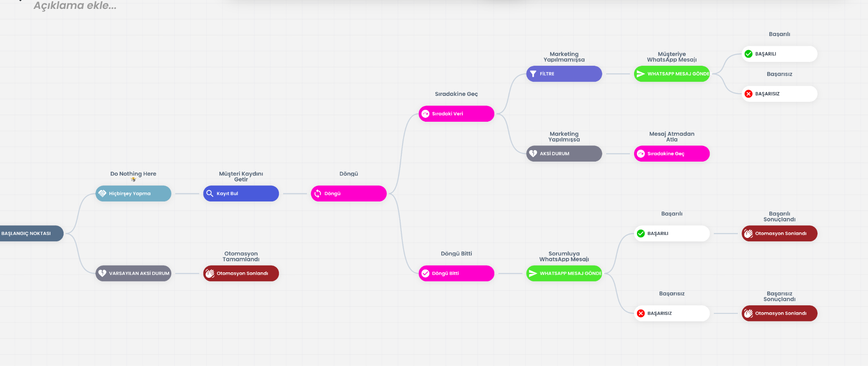Click the heart icon on VARSAYILAN AKSİ DURUM

point(102,274)
